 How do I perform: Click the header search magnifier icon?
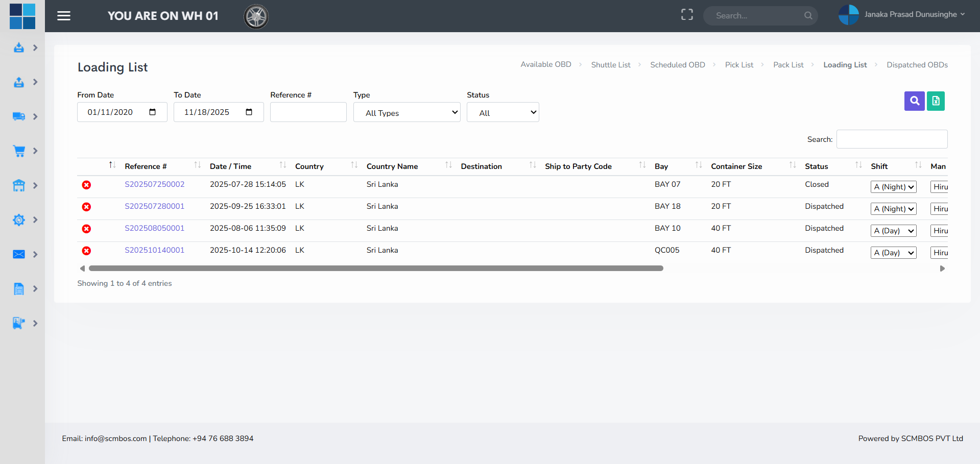click(x=808, y=16)
